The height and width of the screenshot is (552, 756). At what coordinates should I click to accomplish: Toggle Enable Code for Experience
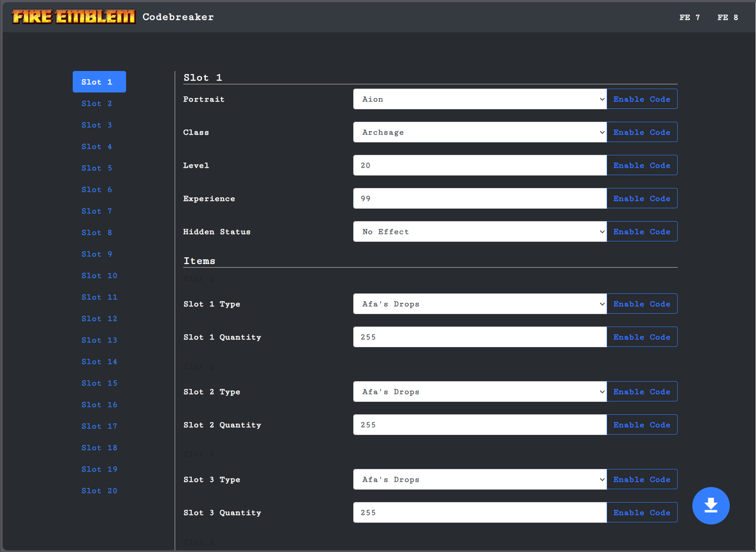[x=642, y=198]
